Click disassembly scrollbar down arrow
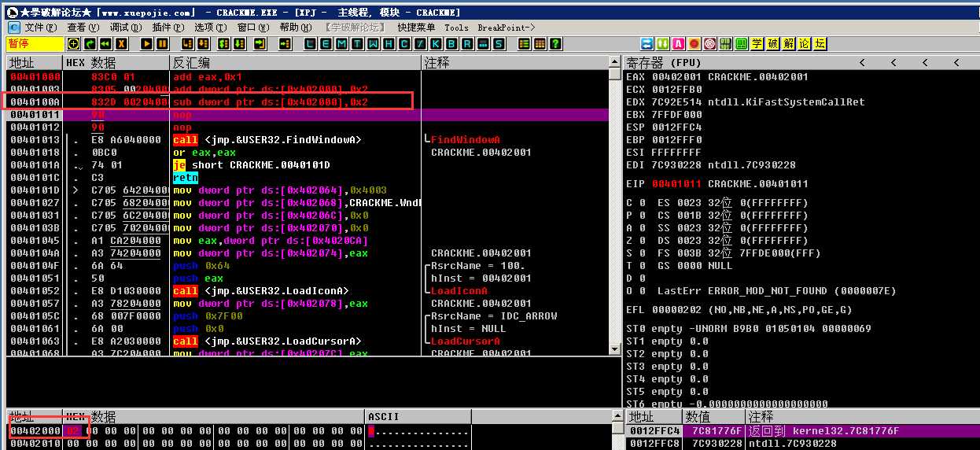 (614, 348)
